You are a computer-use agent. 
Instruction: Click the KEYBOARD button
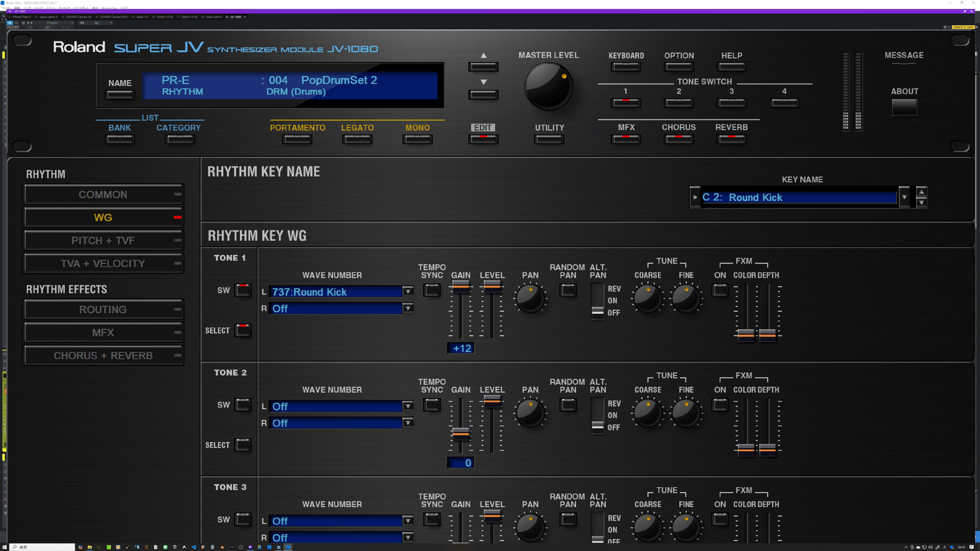pyautogui.click(x=626, y=67)
